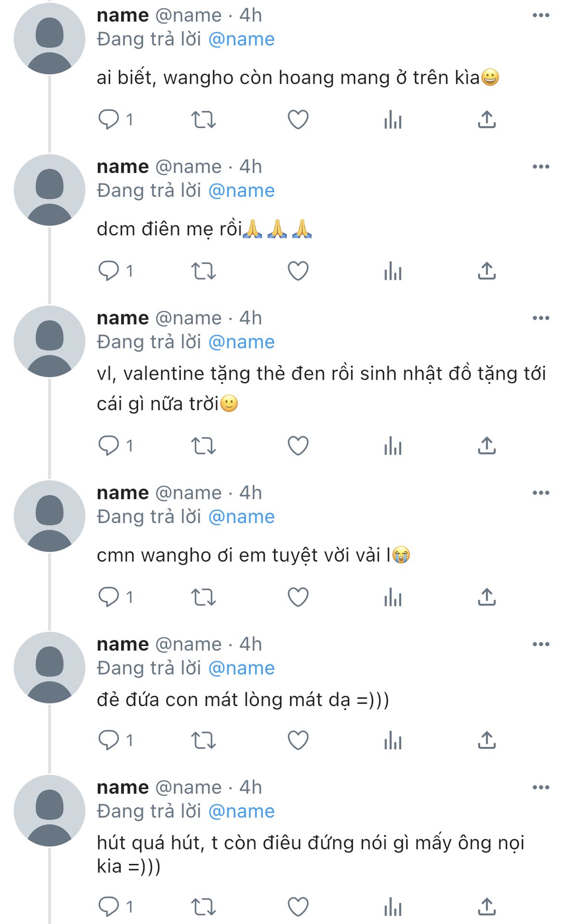Image resolution: width=570 pixels, height=924 pixels.
Task: Open @name mention link in 'dcm điên mẹ rồi' tweet
Action: pos(241,191)
